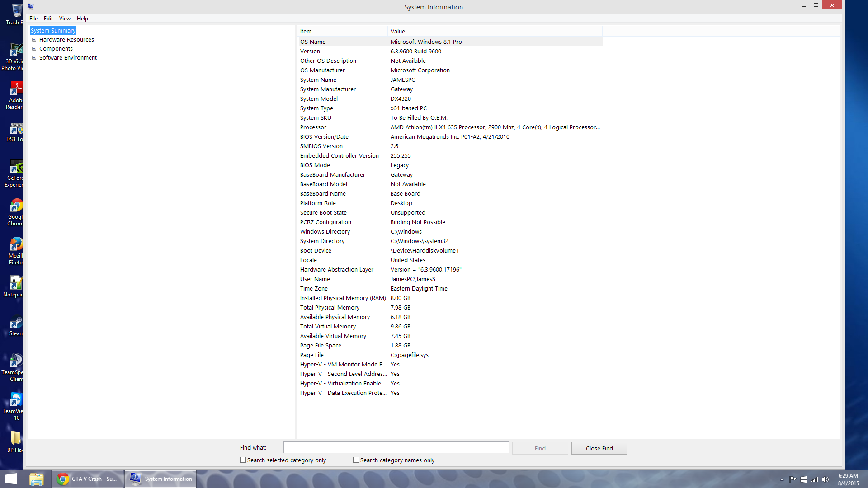Enable Search selected category only checkbox
The height and width of the screenshot is (488, 868).
click(x=243, y=460)
